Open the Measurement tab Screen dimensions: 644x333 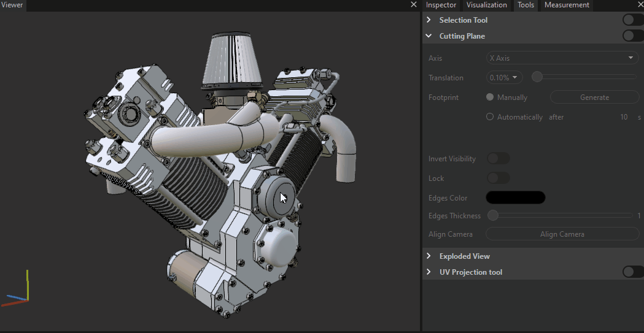coord(566,5)
